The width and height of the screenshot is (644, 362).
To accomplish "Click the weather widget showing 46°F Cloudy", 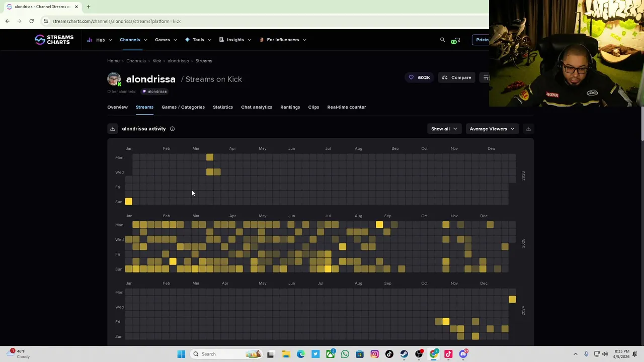I will (x=19, y=354).
